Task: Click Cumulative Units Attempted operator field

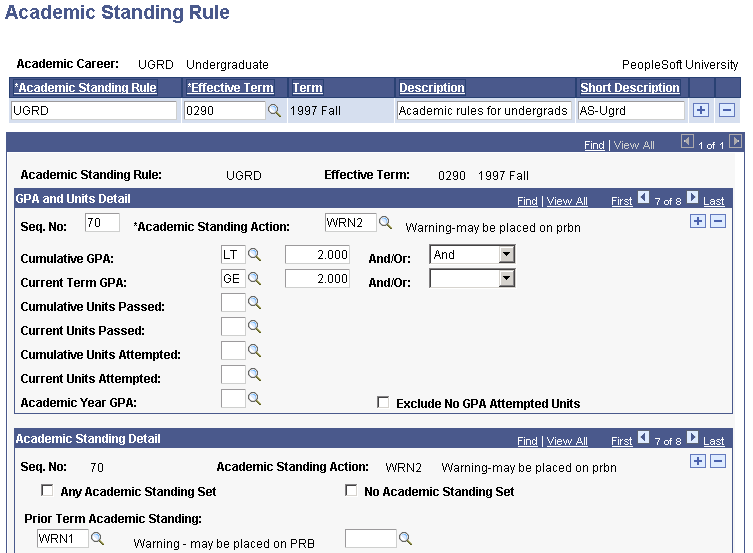Action: click(233, 350)
